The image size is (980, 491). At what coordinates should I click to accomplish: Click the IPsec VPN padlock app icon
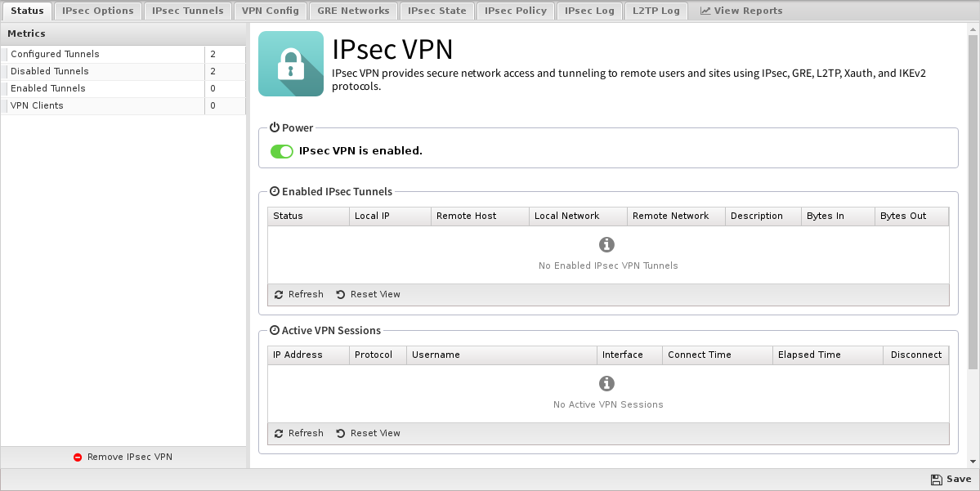pos(291,64)
